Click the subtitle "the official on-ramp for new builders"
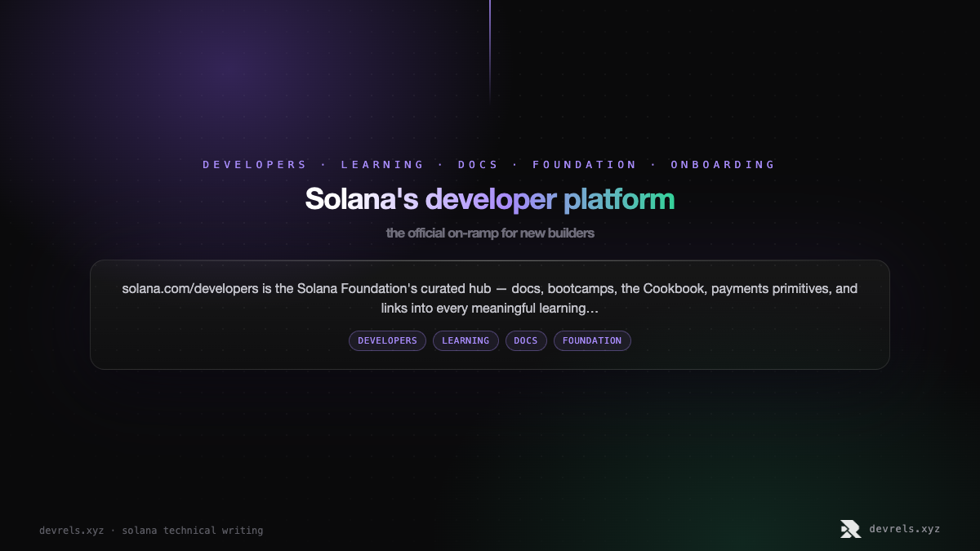This screenshot has width=980, height=551. 490,233
